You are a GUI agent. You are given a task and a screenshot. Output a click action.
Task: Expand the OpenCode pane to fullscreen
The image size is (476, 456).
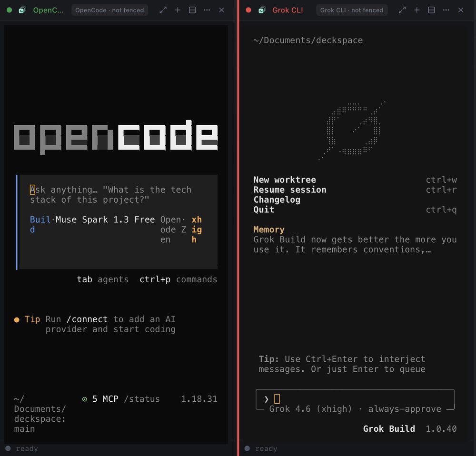tap(163, 10)
